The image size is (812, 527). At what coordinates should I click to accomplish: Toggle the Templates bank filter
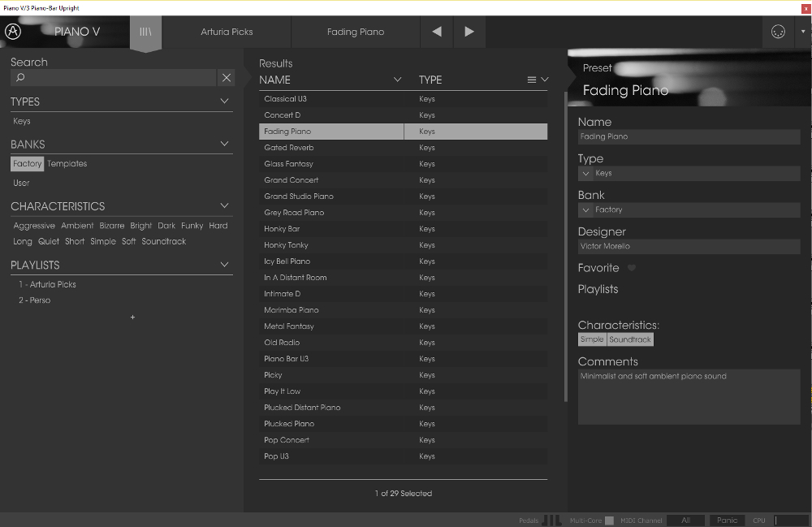[67, 163]
